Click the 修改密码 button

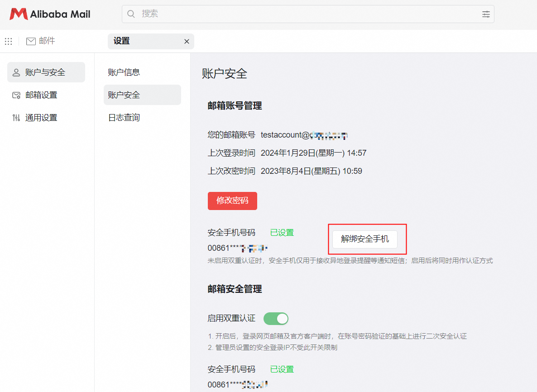coord(232,201)
